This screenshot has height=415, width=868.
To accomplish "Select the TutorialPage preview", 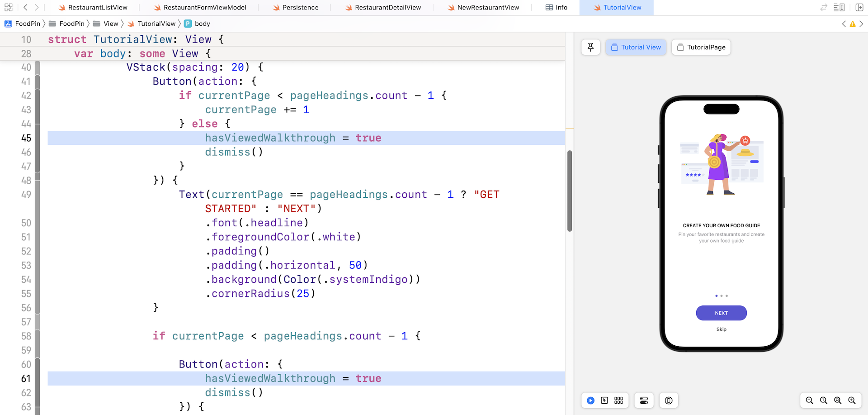I will pos(701,47).
